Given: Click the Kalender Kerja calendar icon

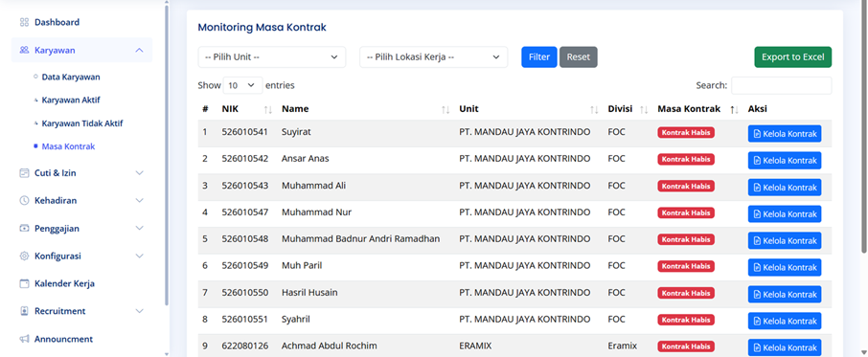Looking at the screenshot, I should click(24, 283).
